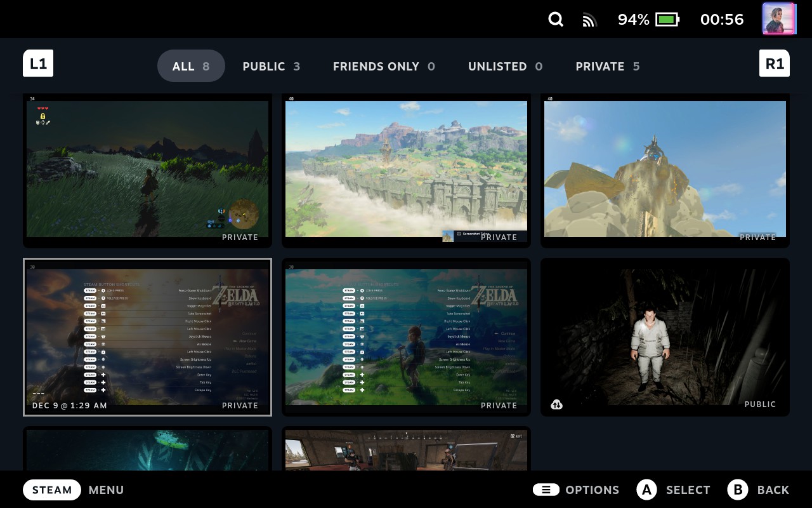This screenshot has width=812, height=508.
Task: Click the PRIVATE label on sky island screenshot
Action: [499, 237]
